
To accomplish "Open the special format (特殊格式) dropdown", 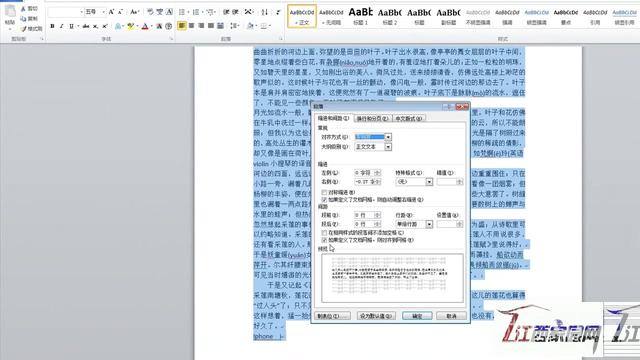I will pos(429,182).
